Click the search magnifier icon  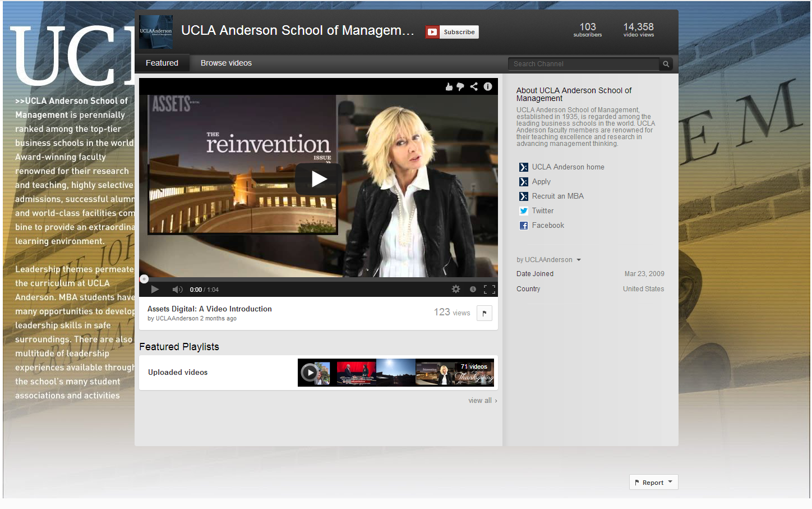point(666,64)
